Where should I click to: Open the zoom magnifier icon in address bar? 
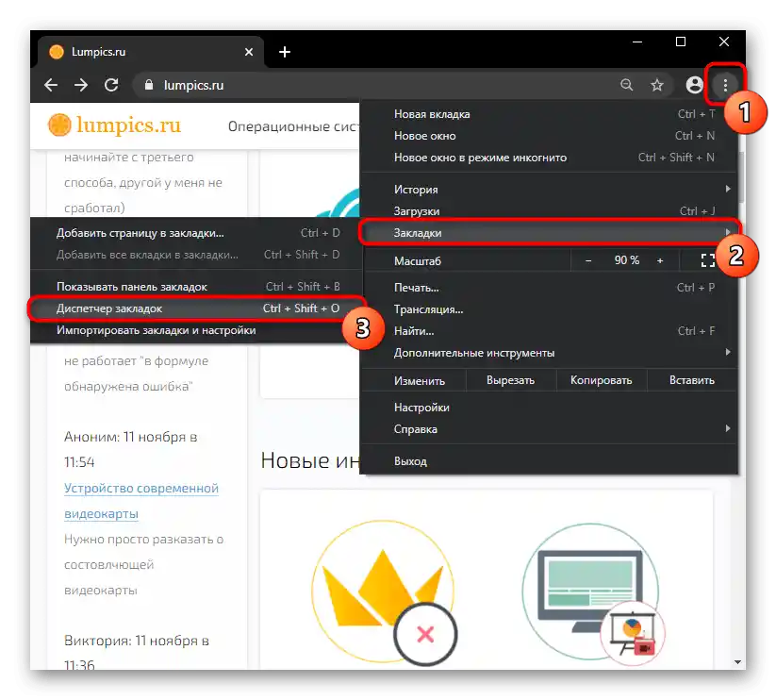(x=626, y=85)
